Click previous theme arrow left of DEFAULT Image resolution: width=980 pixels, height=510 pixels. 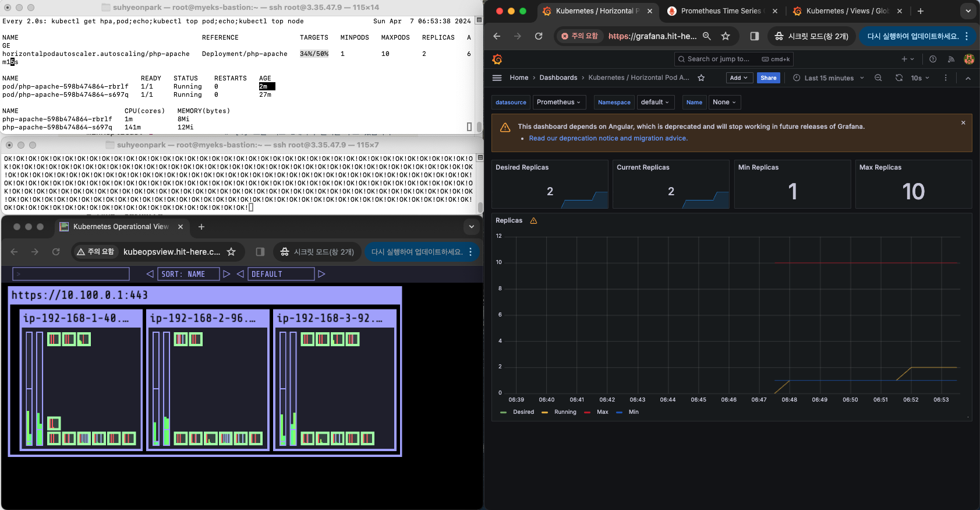point(240,274)
